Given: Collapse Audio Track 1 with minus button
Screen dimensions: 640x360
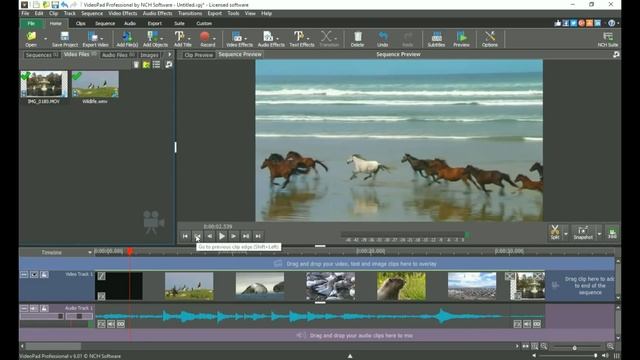Looking at the screenshot, I should [x=24, y=308].
